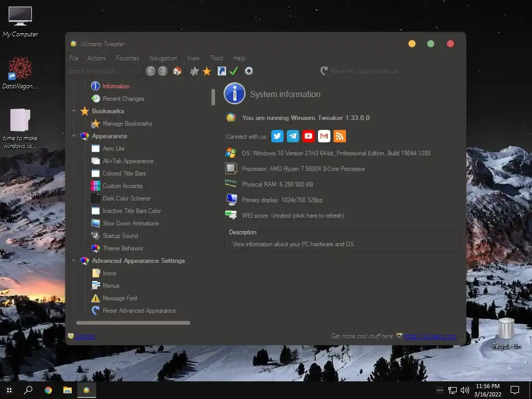Viewport: 532px width, 399px height.
Task: Click the export shortcut arrow toolbar icon
Action: point(221,71)
